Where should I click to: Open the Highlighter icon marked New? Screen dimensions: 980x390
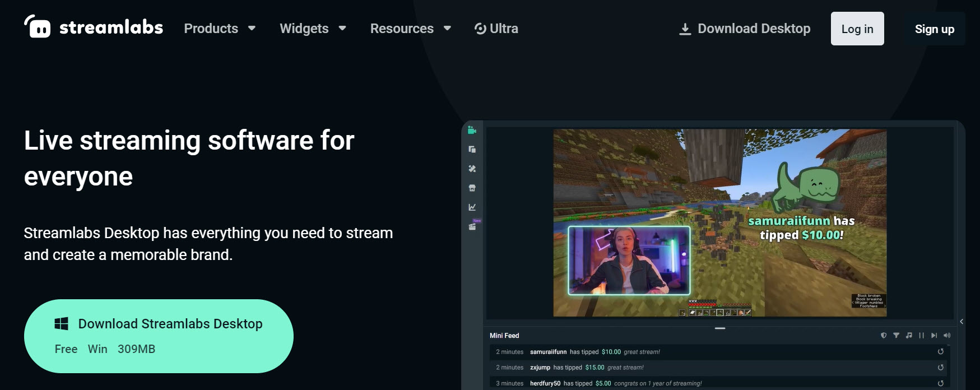coord(472,226)
